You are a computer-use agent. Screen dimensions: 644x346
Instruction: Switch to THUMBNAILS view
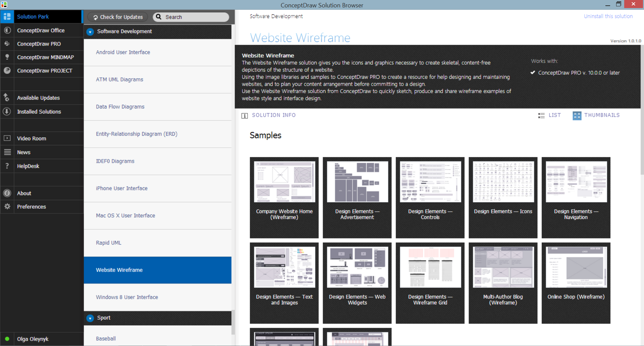coord(602,115)
